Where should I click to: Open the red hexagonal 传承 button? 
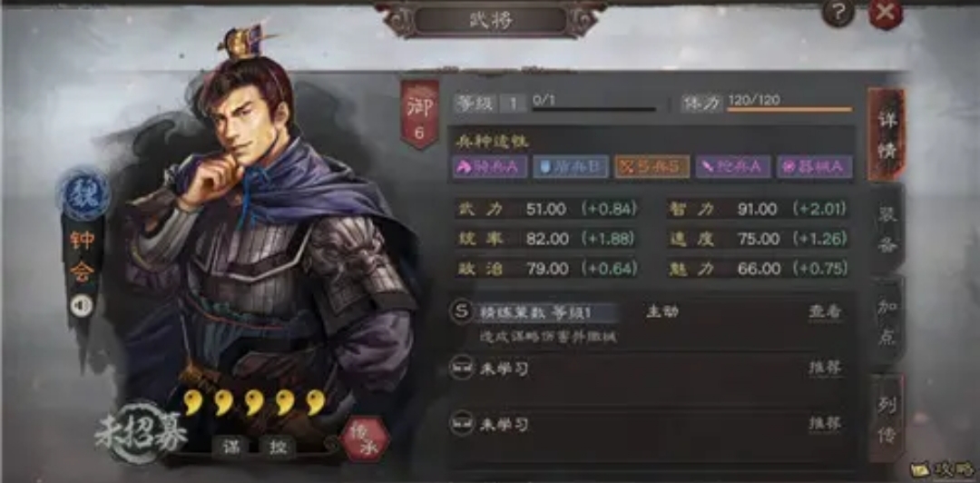365,439
